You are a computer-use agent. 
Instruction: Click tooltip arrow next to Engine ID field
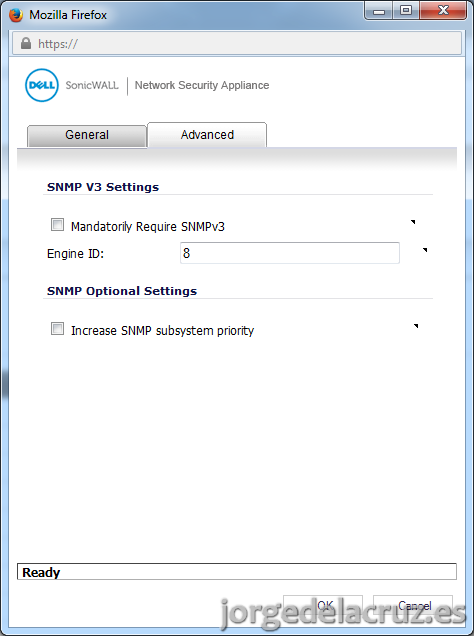pos(425,250)
